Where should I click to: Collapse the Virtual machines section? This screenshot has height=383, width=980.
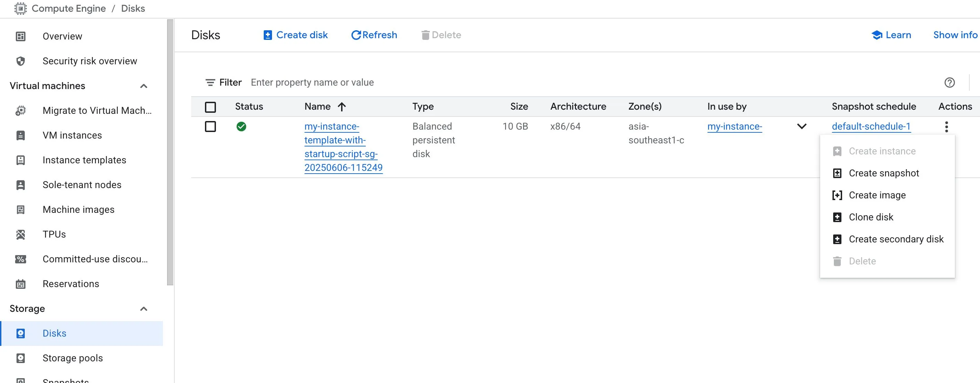144,86
